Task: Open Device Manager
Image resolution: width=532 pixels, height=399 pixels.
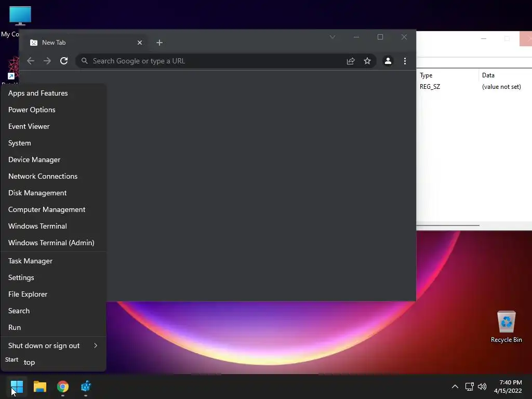Action: (54, 159)
